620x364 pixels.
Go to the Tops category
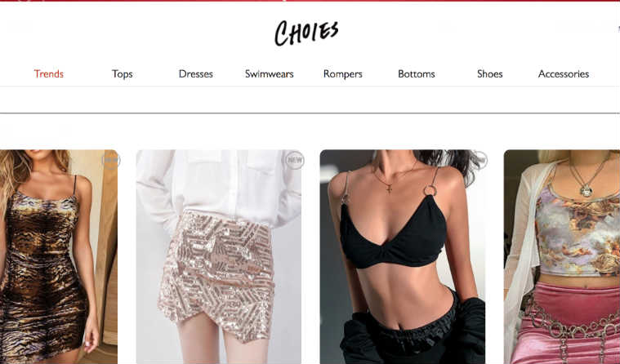point(123,74)
